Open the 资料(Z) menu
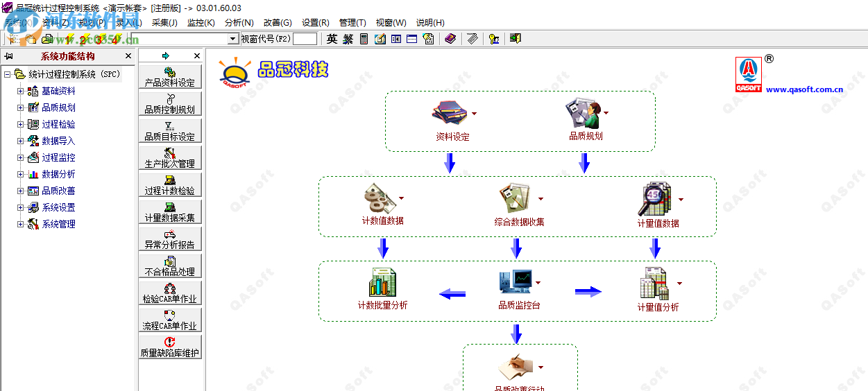 pyautogui.click(x=56, y=23)
